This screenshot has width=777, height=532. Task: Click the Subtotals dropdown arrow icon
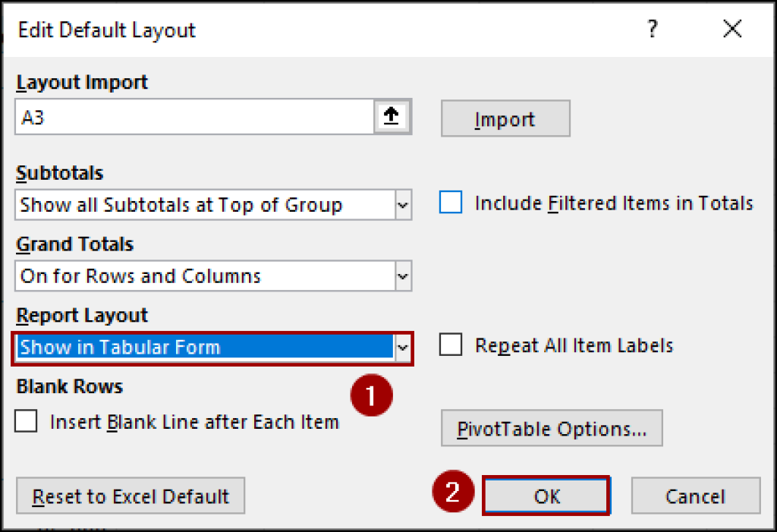403,204
